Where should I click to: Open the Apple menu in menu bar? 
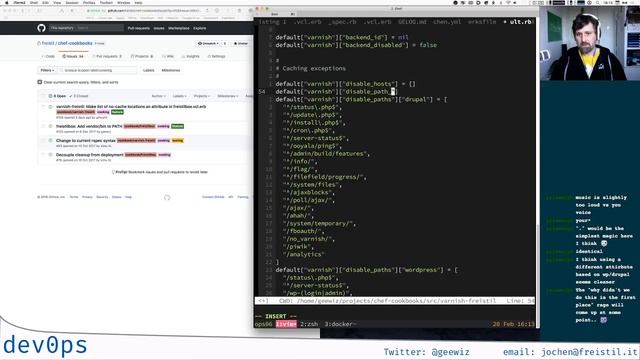pos(7,2)
